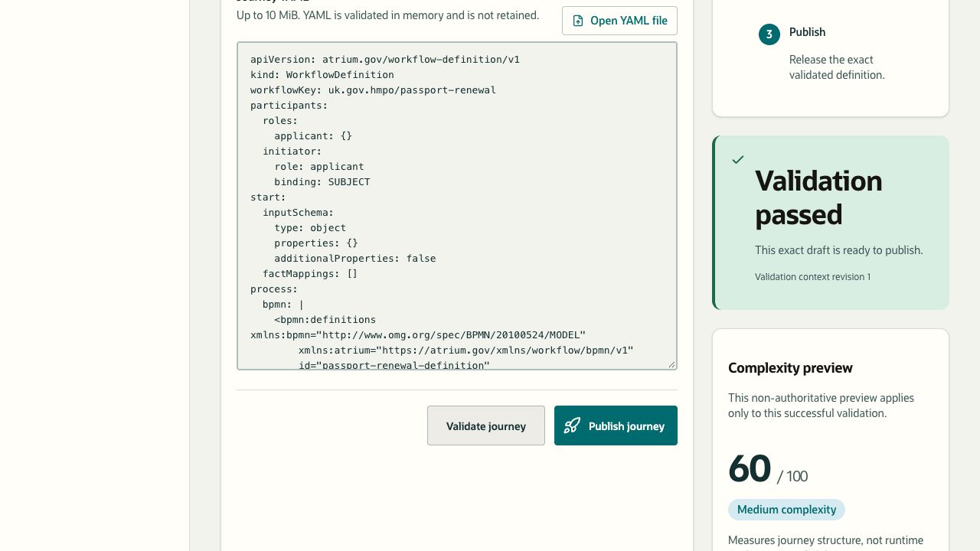
Task: Click 'additionalProperties: false' line
Action: tap(355, 258)
